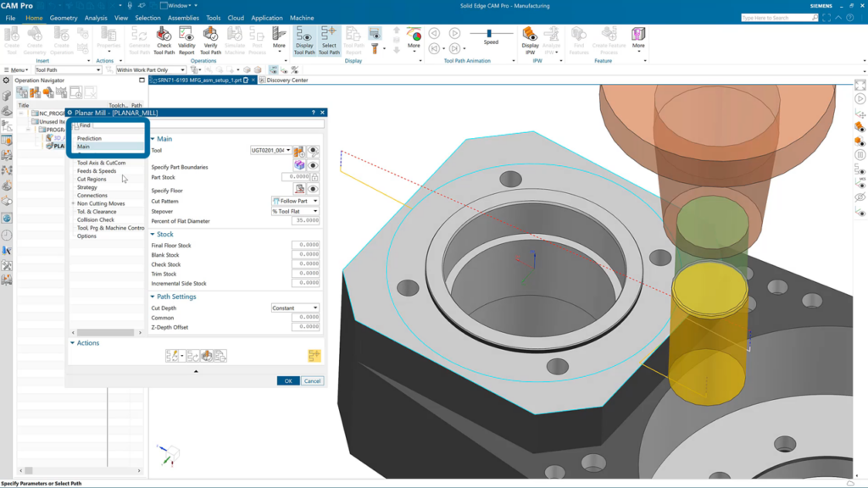
Task: Click the Display IPW icon
Action: click(530, 35)
